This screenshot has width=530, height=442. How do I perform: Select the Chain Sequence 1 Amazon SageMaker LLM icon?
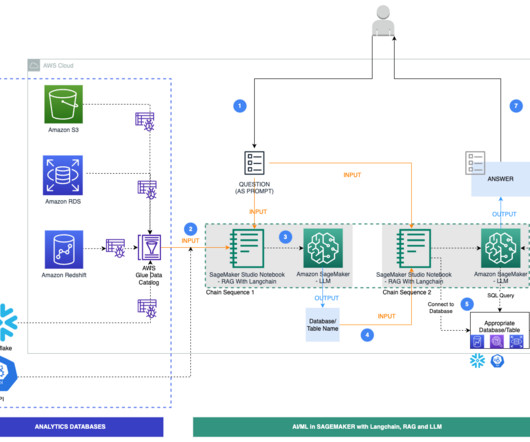[x=323, y=248]
